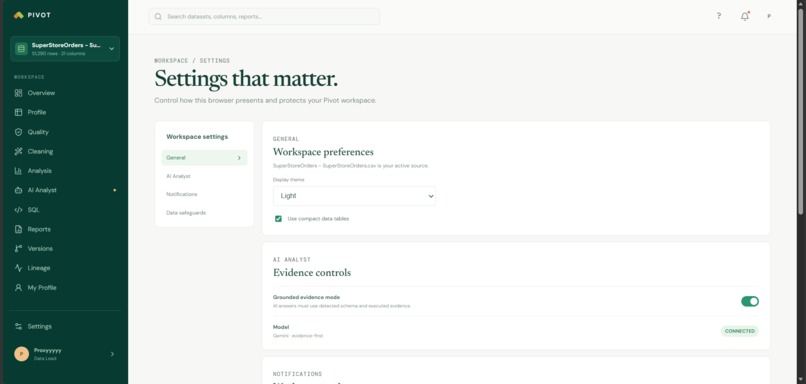The height and width of the screenshot is (384, 806).
Task: Click the 'Evidence controls' heading
Action: tap(312, 273)
